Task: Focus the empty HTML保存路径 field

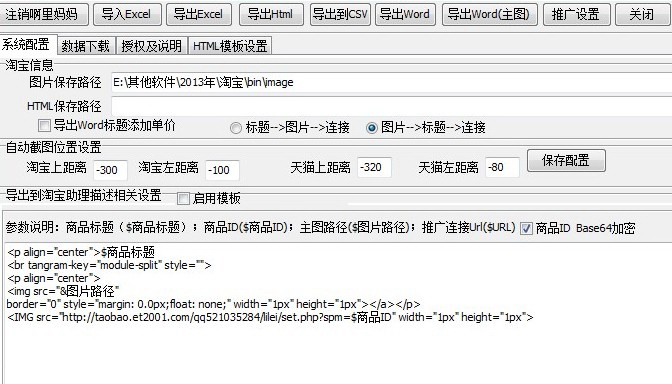Action: click(x=391, y=106)
